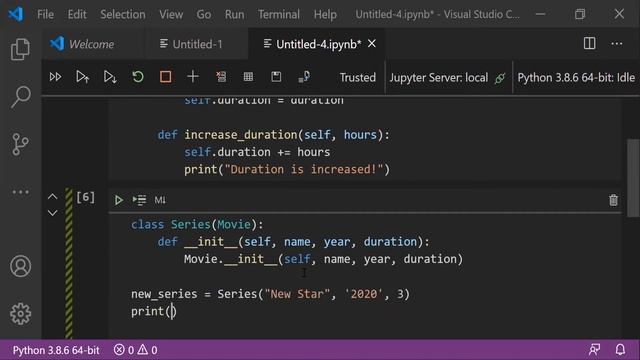Show additional views ellipsis in activity bar
640x360 pixels.
tap(20, 192)
